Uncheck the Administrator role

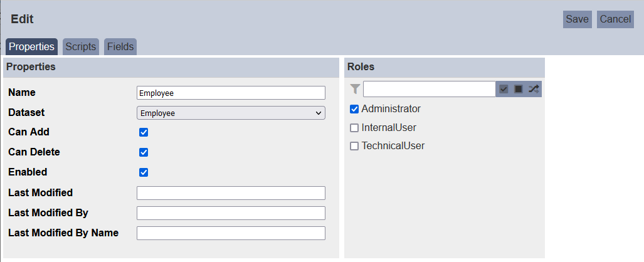pyautogui.click(x=354, y=109)
